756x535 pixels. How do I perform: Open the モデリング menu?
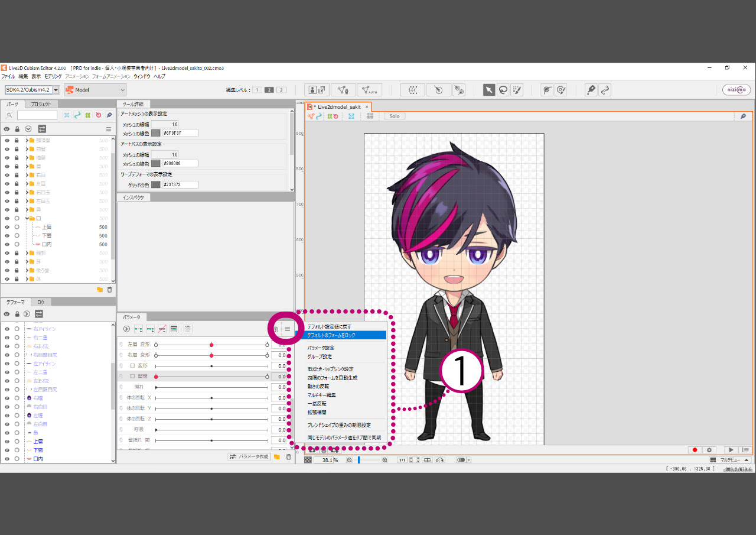53,76
